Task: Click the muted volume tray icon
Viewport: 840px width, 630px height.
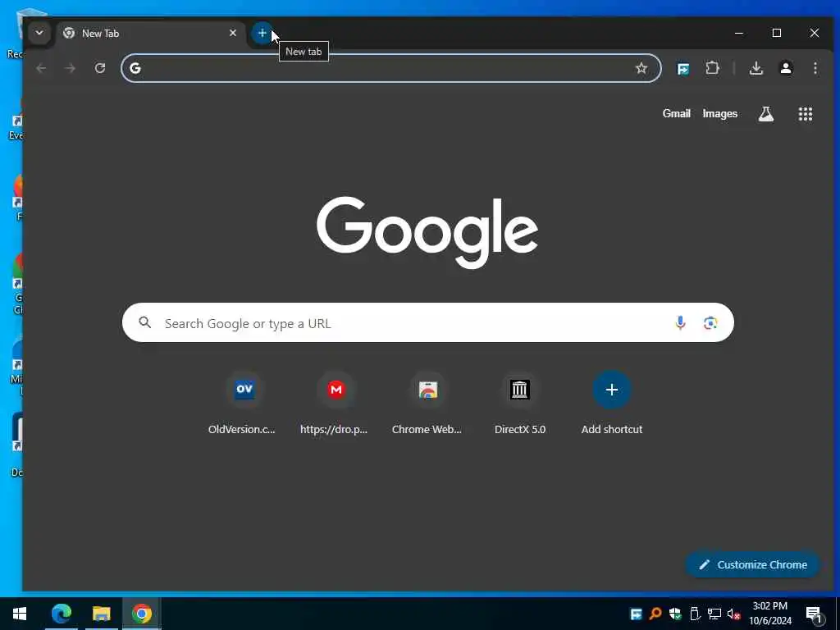Action: tap(734, 614)
